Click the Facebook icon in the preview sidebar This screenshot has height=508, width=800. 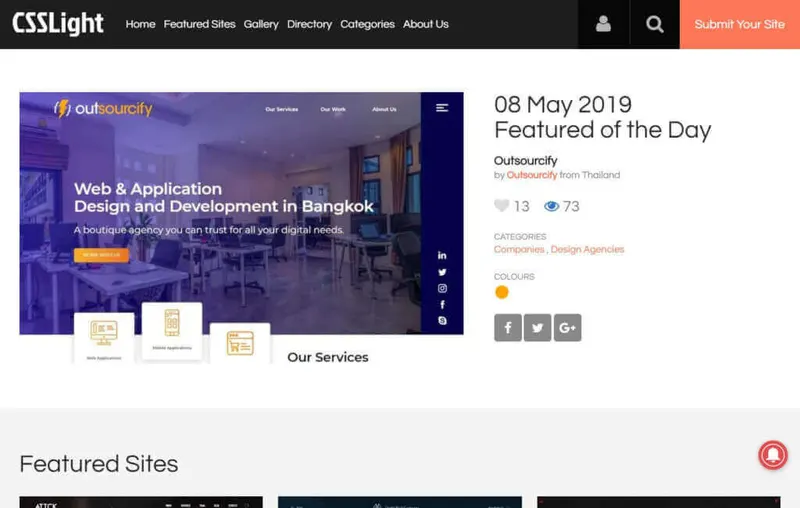pyautogui.click(x=442, y=304)
